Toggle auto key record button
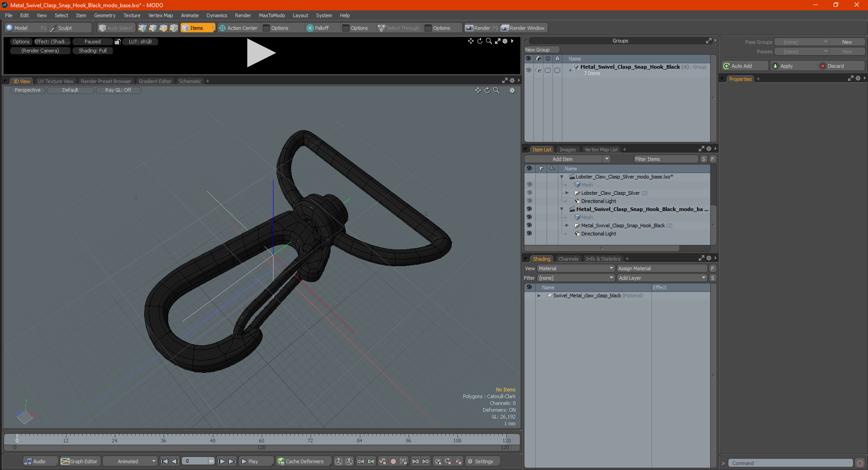Screen dimensions: 868x470 click(x=393, y=461)
